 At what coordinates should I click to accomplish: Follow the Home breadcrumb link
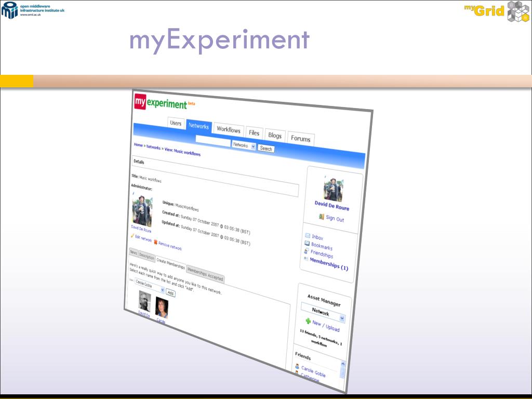pyautogui.click(x=138, y=145)
